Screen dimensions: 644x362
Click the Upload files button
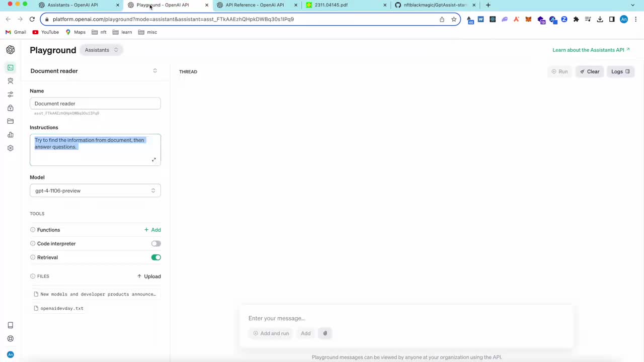(149, 277)
